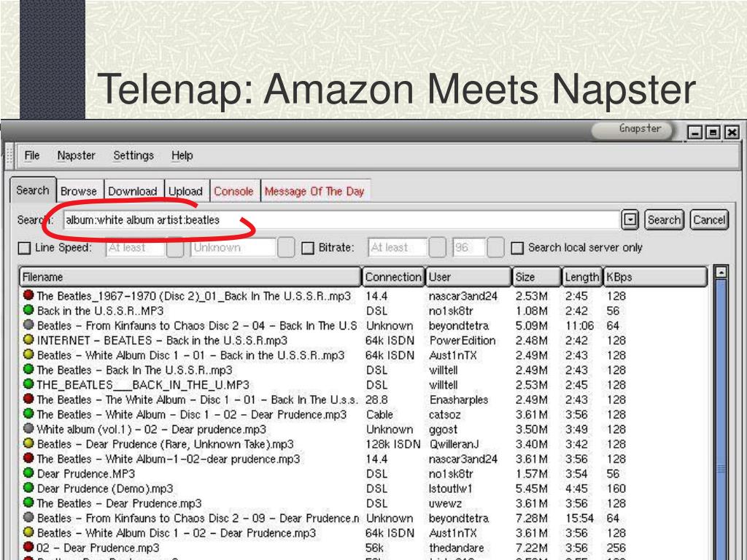The height and width of the screenshot is (560, 747).
Task: Click gray dot for 'White album (vol.1) - 02' row
Action: (28, 428)
